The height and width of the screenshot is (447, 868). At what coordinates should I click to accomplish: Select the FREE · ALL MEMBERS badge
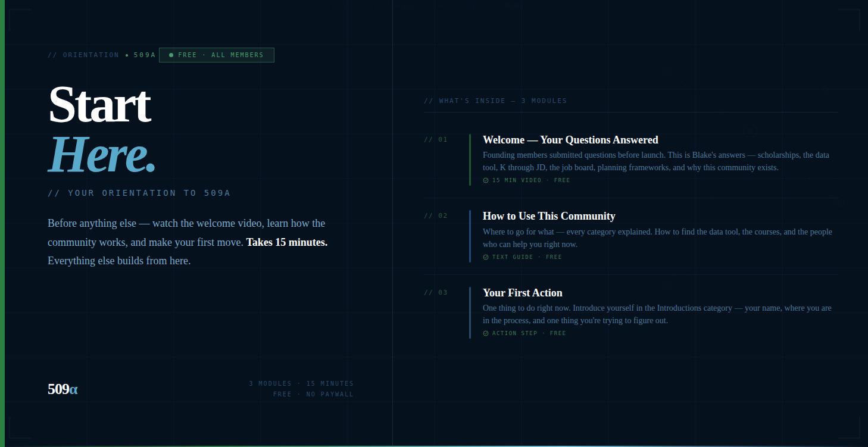(217, 55)
